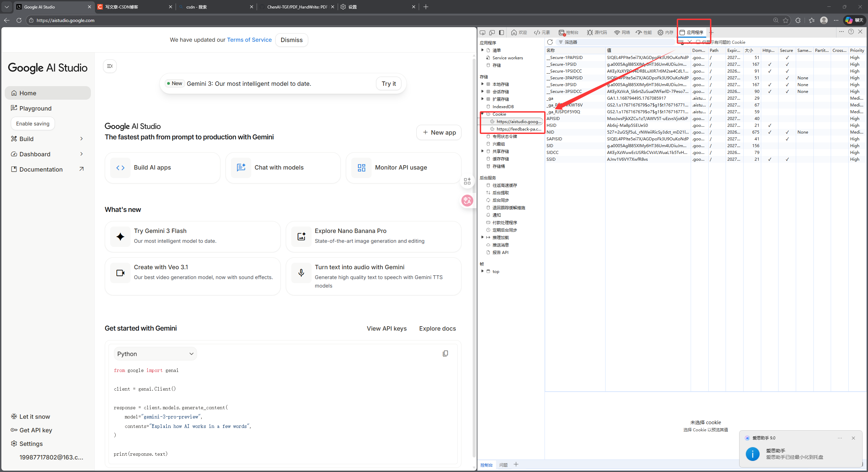Check 'show only Cookies with issues' checkbox
This screenshot has width=868, height=472.
point(698,42)
